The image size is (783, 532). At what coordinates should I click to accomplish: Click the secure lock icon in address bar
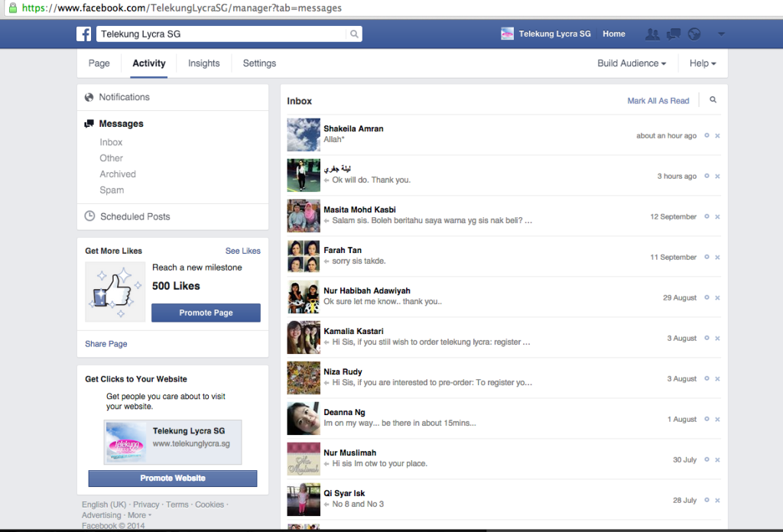coord(13,8)
